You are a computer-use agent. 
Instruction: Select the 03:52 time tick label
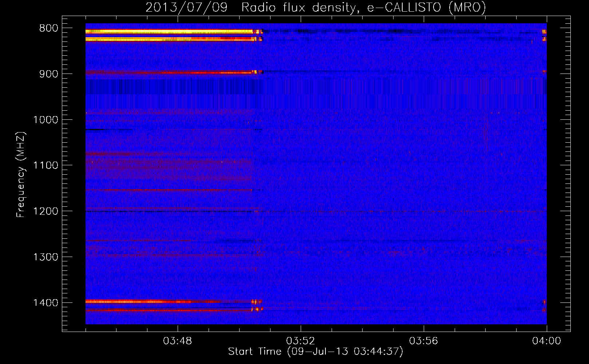300,341
